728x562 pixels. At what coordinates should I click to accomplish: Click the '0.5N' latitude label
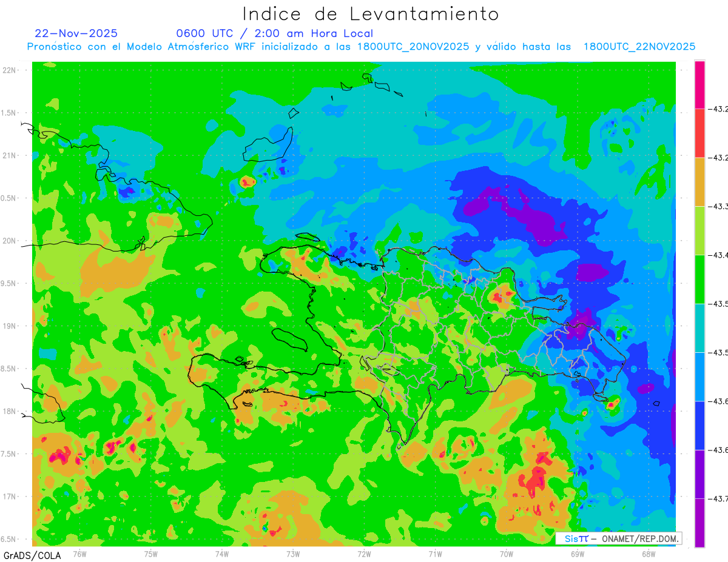click(10, 198)
